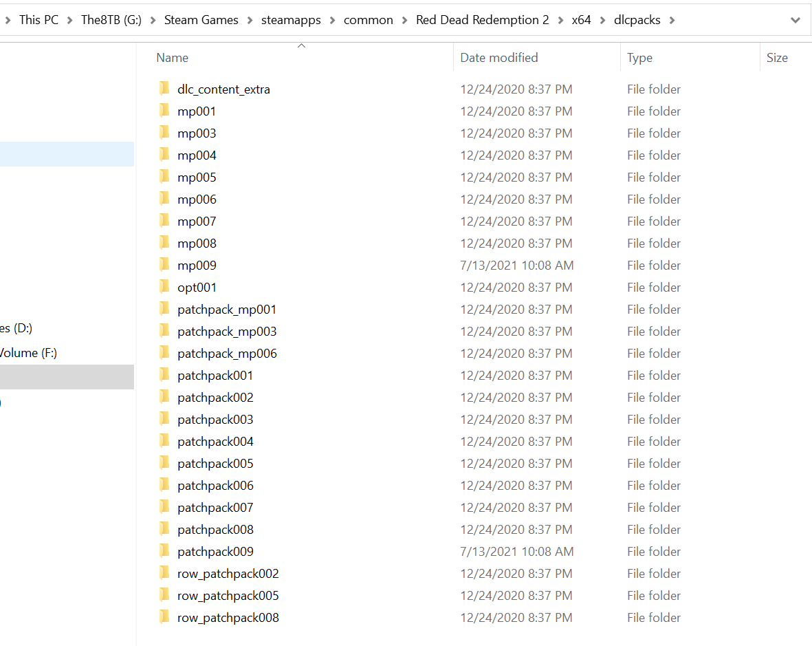Viewport: 812px width, 646px height.
Task: Select the mp009 date 7/13/2021 10:08 AM
Action: pyautogui.click(x=517, y=266)
